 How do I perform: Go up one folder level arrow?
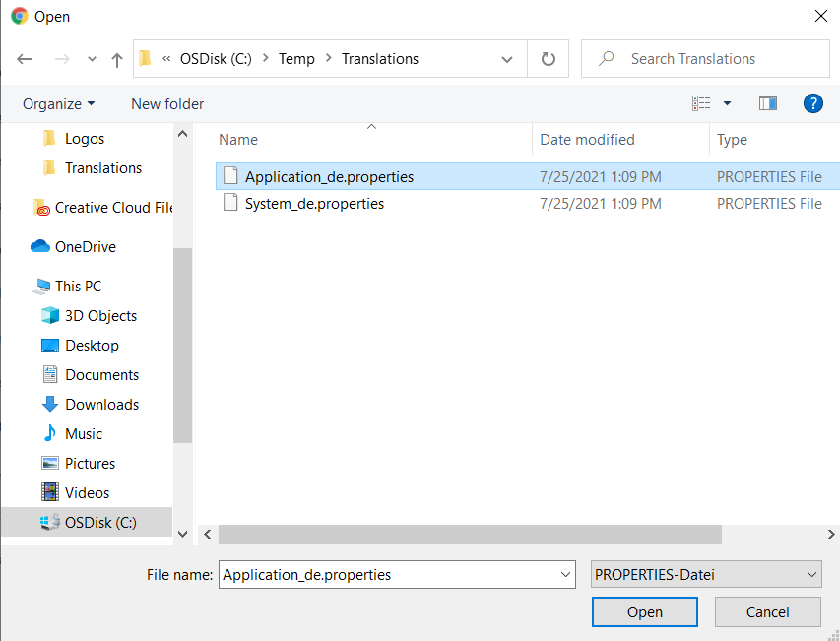(117, 59)
